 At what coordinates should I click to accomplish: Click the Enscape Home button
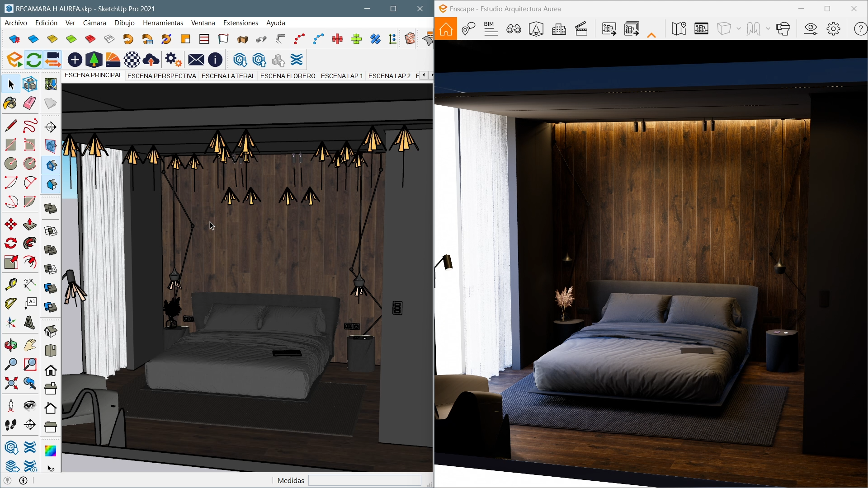click(446, 29)
